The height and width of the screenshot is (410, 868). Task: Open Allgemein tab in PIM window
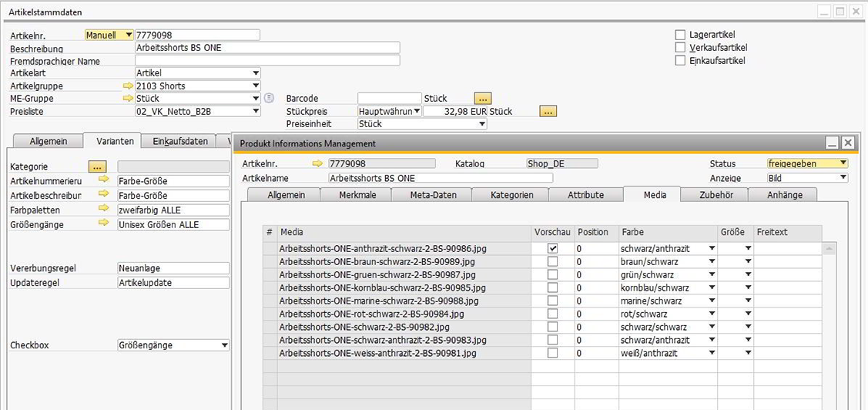click(286, 195)
